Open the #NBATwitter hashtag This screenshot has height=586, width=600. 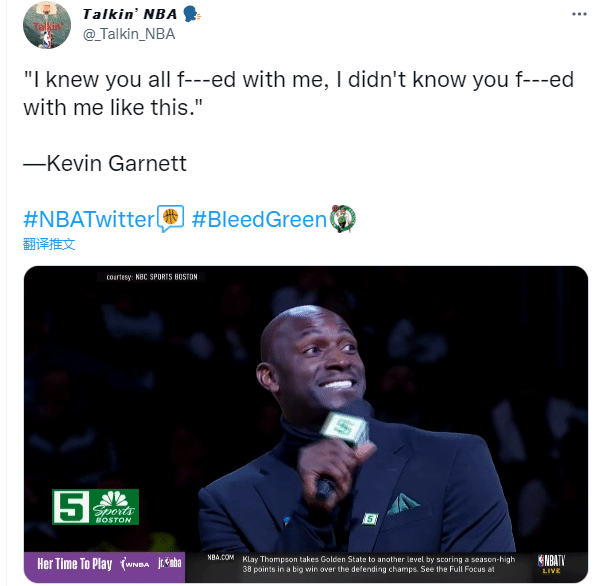coord(88,218)
